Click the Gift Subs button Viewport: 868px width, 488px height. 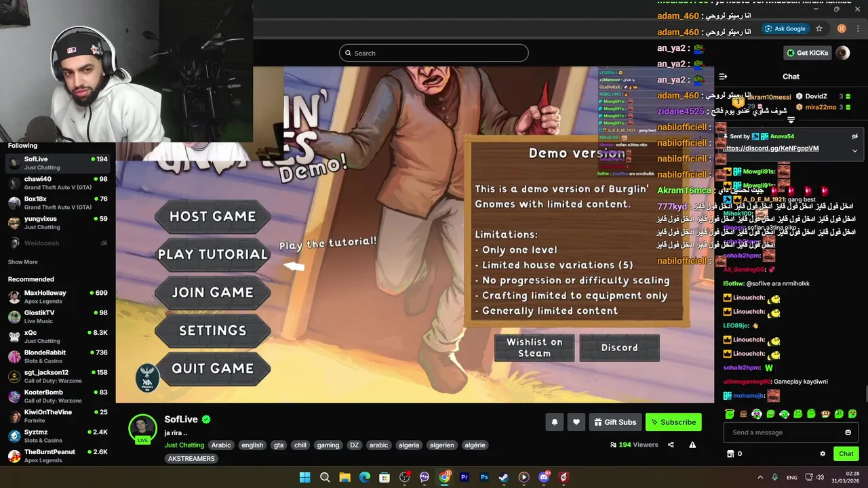point(615,422)
